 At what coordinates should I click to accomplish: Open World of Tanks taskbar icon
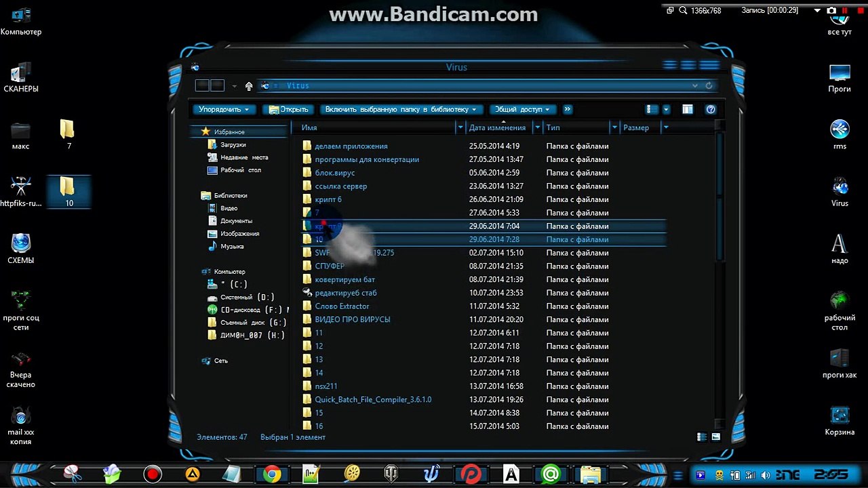click(x=391, y=474)
